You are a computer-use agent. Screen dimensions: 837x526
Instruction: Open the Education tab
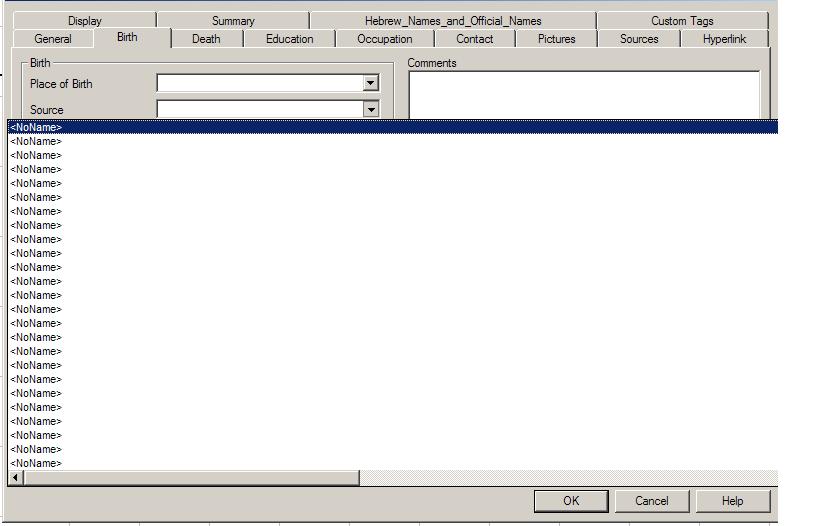pos(290,39)
